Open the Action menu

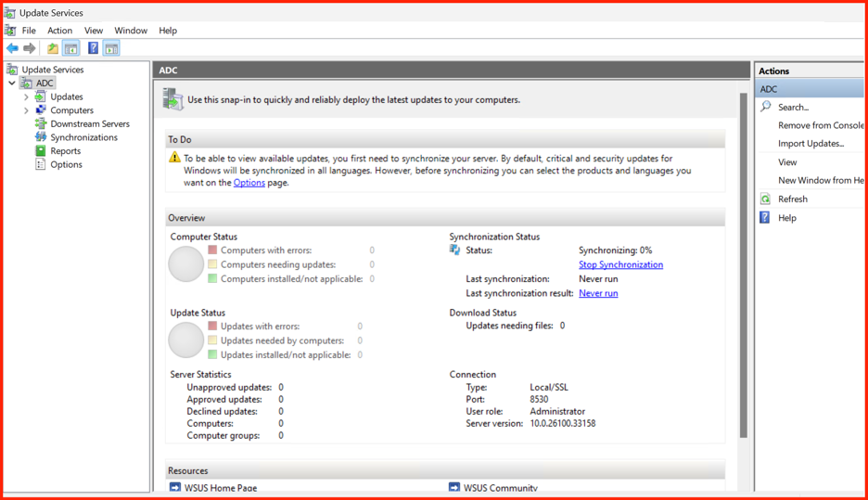click(59, 31)
